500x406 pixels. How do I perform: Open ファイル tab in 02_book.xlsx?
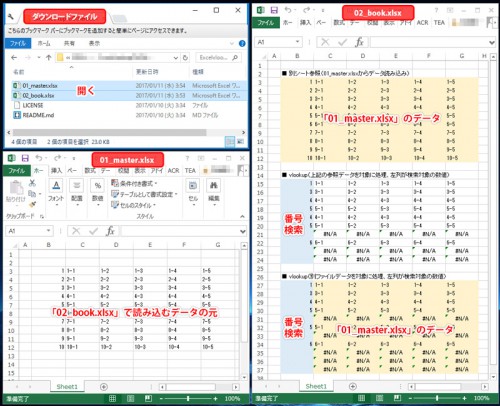tap(266, 23)
